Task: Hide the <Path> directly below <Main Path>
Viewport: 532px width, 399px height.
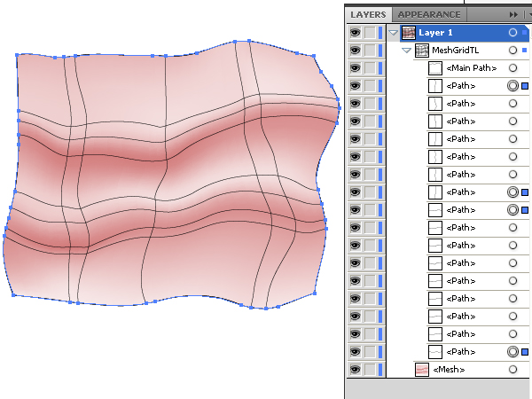Action: pos(356,85)
